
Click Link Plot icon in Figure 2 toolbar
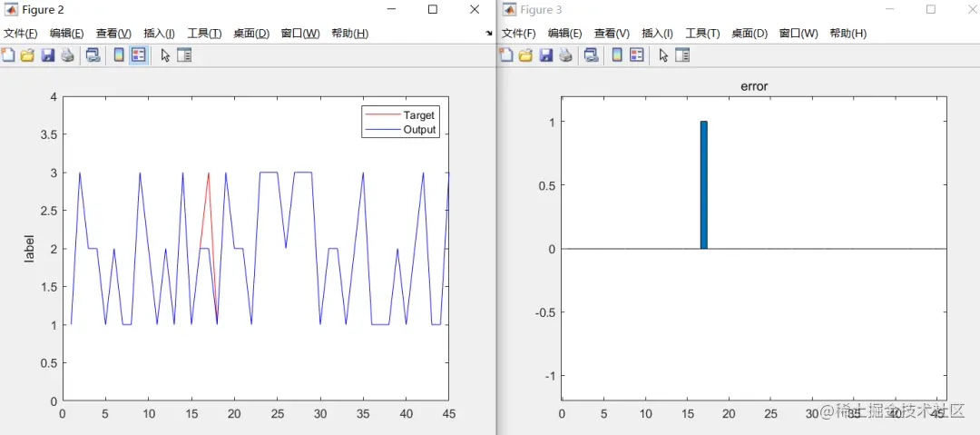point(93,55)
